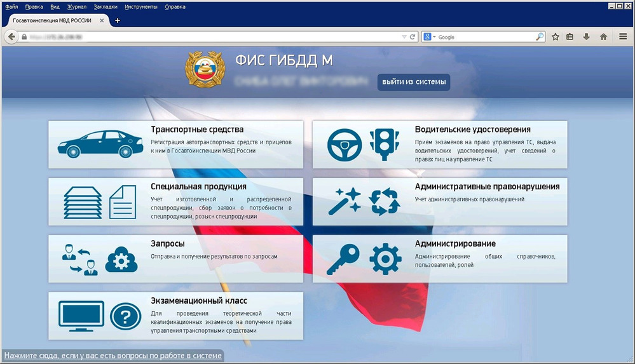Click the people exchange icon in Запросы
The width and height of the screenshot is (635, 364).
click(80, 260)
